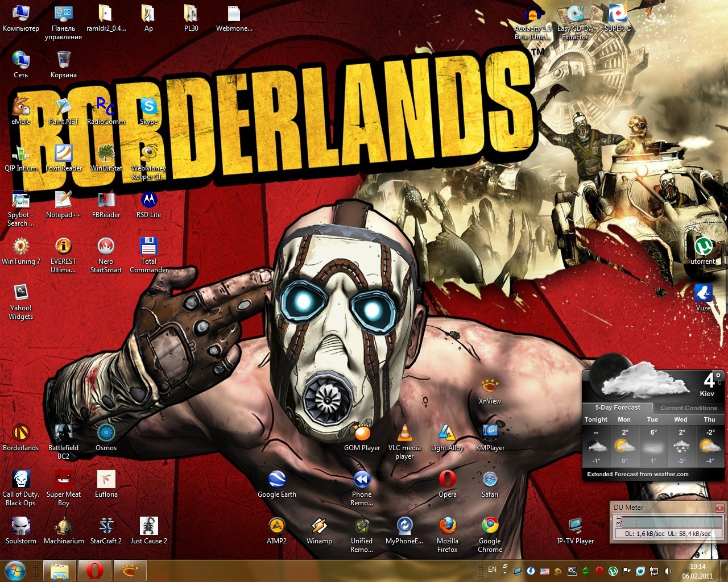Open Extended Forecast from weather.com link
Screen dimensions: 728x582
[638, 474]
